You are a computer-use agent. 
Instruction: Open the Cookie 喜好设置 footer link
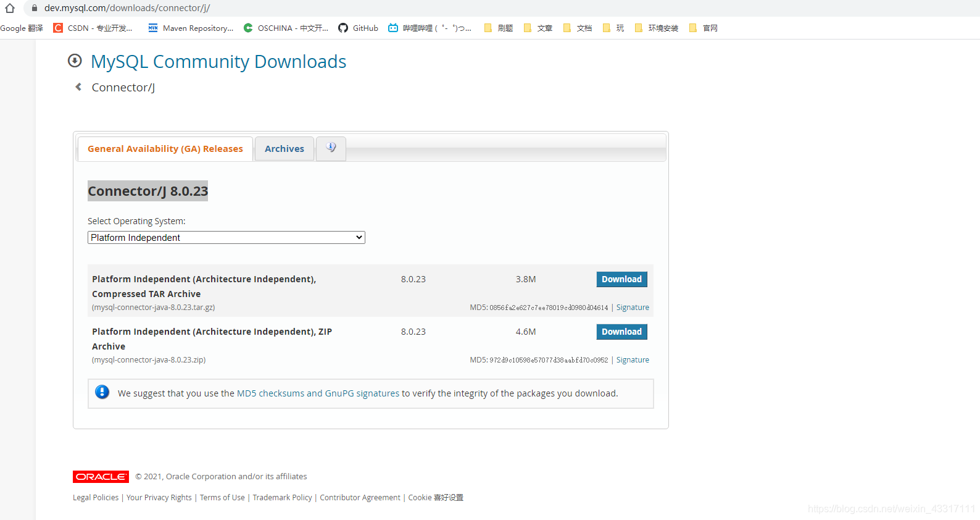click(x=436, y=498)
